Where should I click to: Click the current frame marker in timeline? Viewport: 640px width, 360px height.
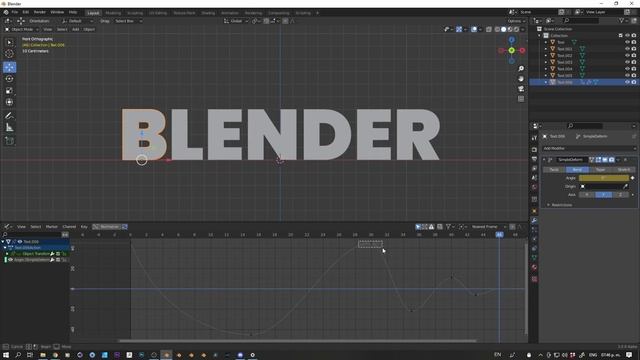[499, 235]
